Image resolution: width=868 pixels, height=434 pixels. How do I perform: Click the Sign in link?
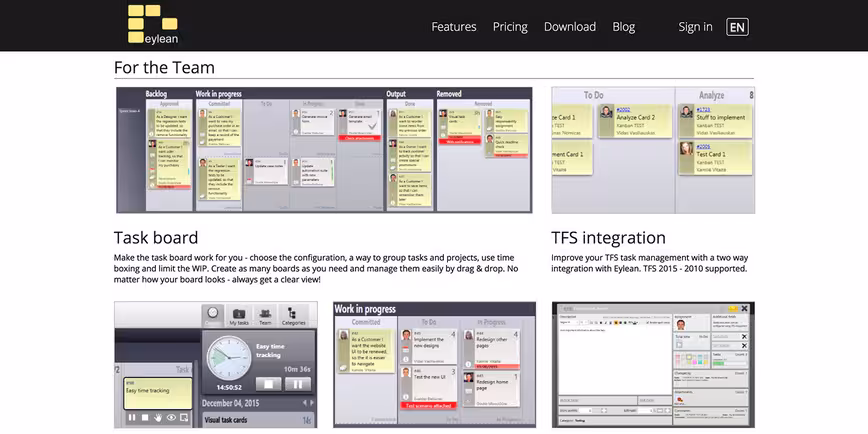695,27
